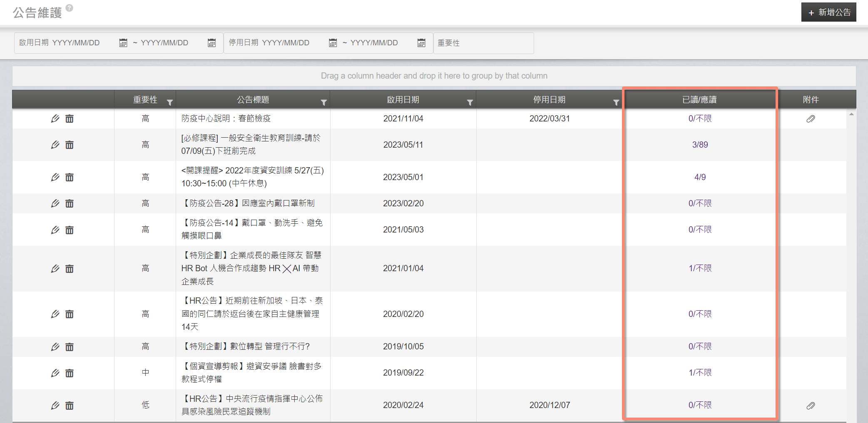The image size is (868, 423).
Task: Click the 重要性 filter input field
Action: (x=483, y=43)
